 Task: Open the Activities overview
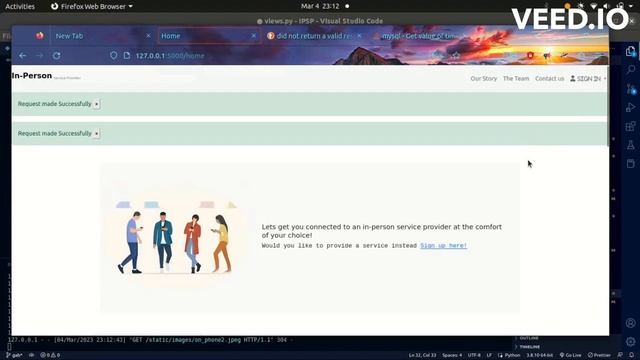point(20,7)
